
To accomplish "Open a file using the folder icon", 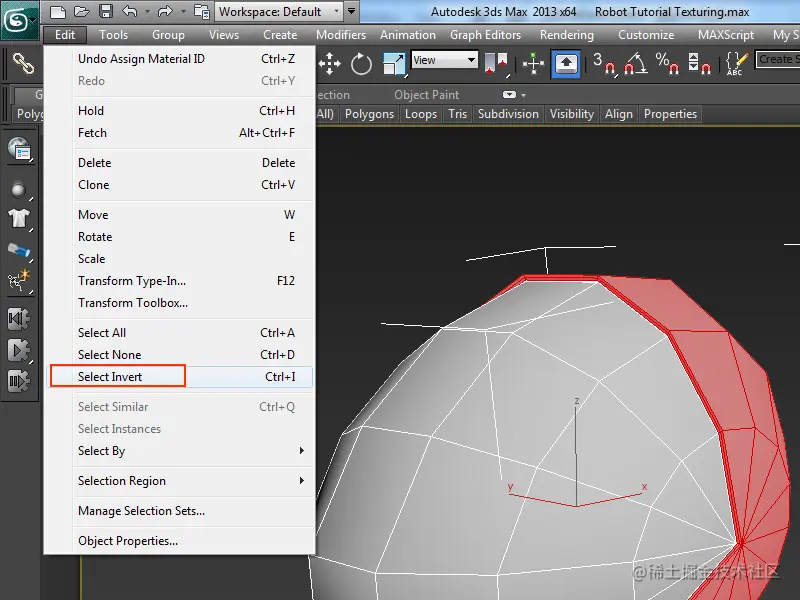I will coord(82,11).
